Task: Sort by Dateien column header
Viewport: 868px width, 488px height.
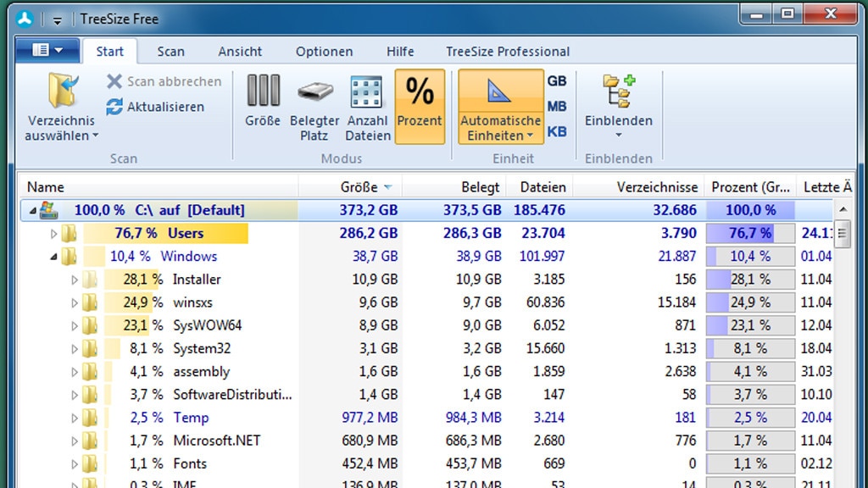Action: 539,187
